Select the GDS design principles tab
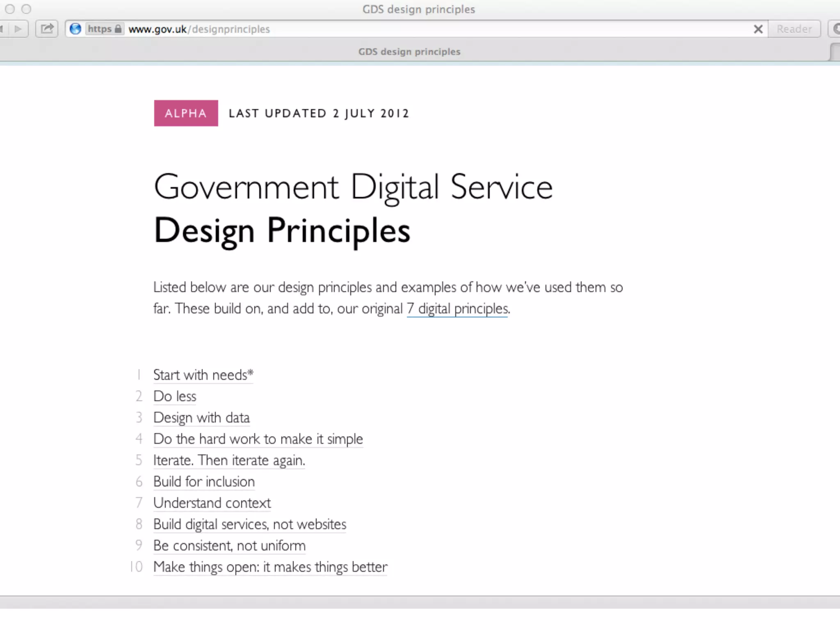The height and width of the screenshot is (630, 840). pyautogui.click(x=409, y=52)
